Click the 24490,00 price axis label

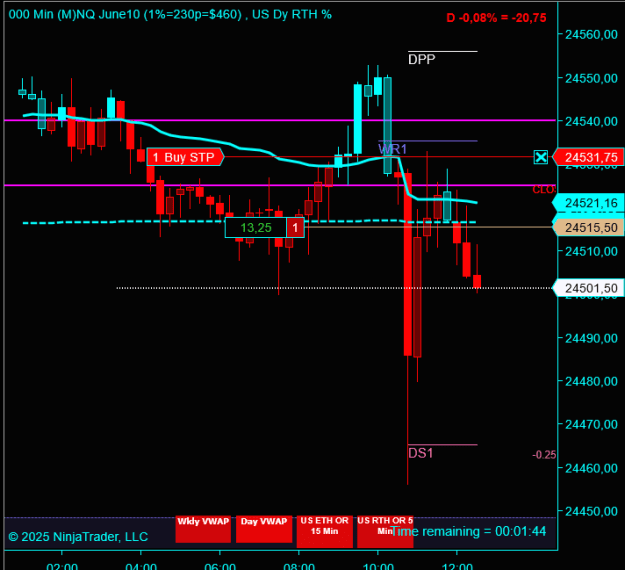(x=592, y=338)
